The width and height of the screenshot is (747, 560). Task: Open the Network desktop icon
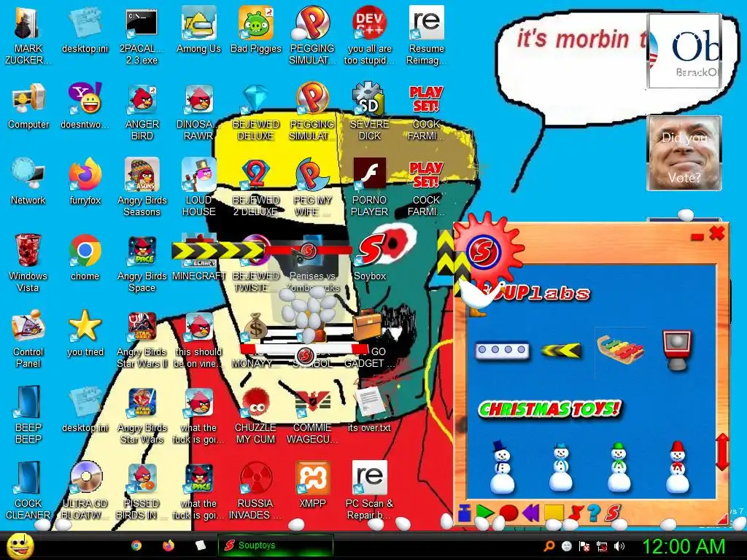[x=28, y=182]
